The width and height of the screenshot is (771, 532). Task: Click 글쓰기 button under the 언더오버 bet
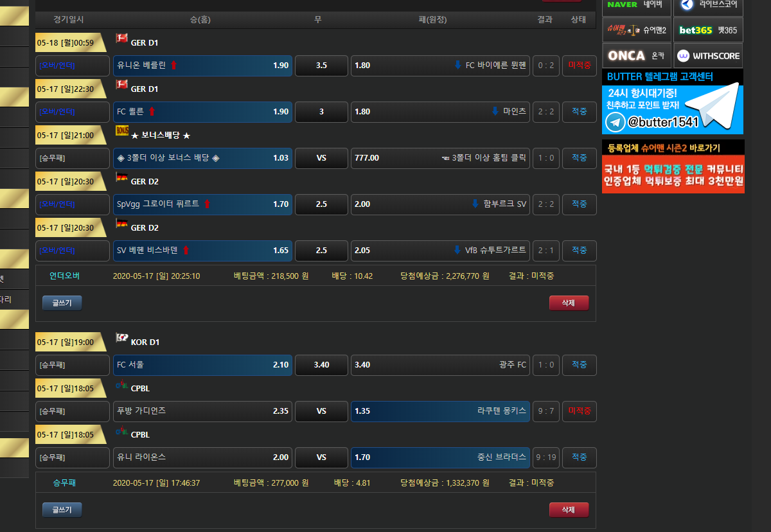(62, 303)
